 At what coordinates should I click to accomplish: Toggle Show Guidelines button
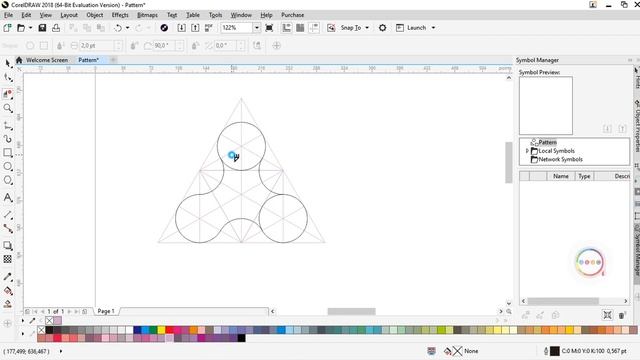click(314, 28)
